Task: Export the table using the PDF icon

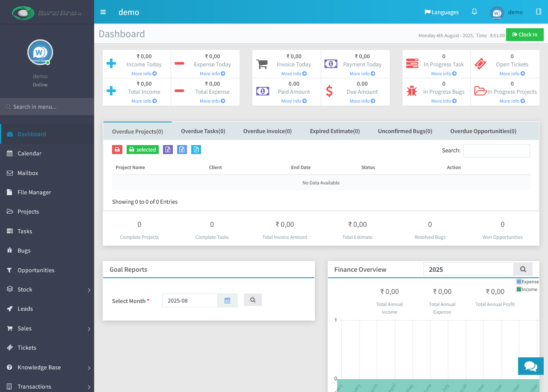Action: (196, 149)
